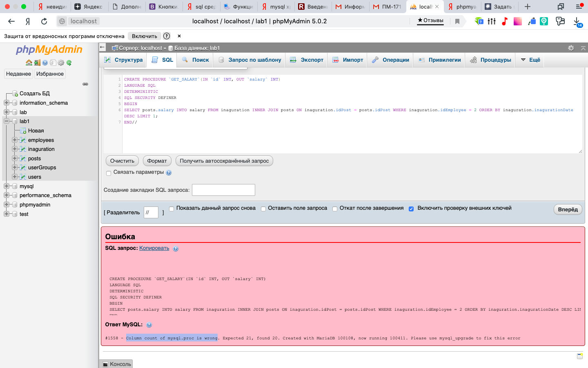Open the Операции tab
The height and width of the screenshot is (368, 588).
391,60
